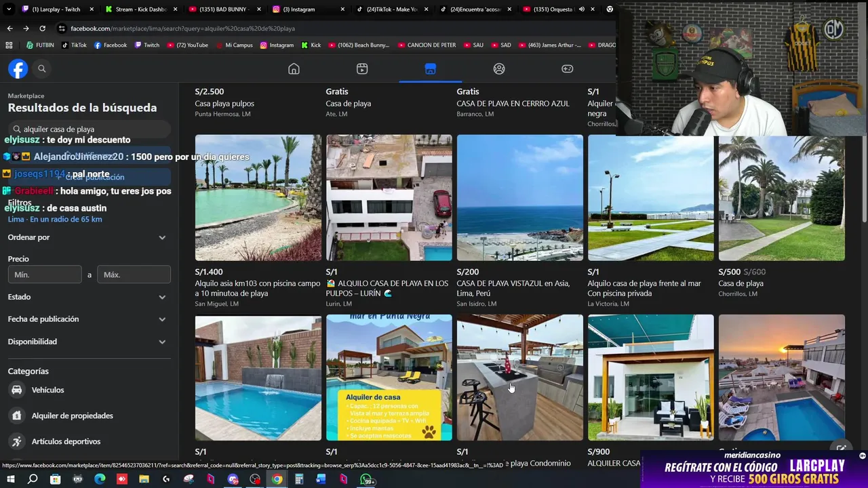Open the sunset pool terrace thumbnail

click(782, 378)
